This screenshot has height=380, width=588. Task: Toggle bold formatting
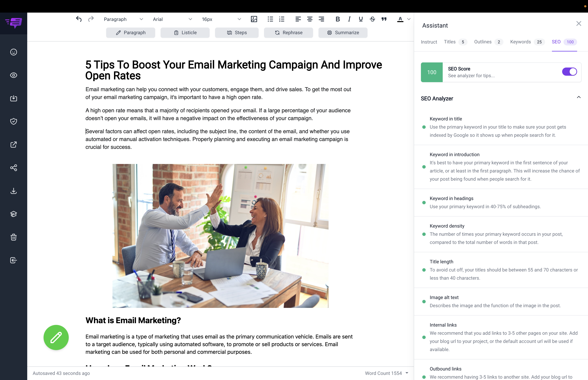coord(338,19)
